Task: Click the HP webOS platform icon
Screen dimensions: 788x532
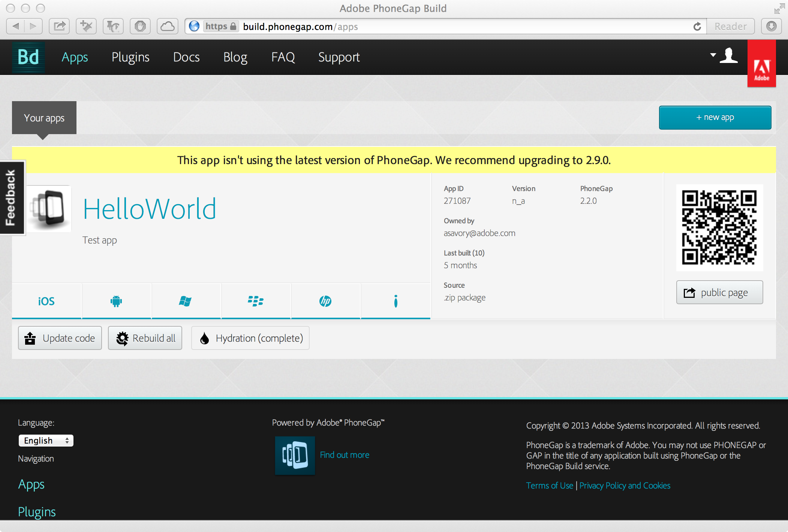Action: 325,300
